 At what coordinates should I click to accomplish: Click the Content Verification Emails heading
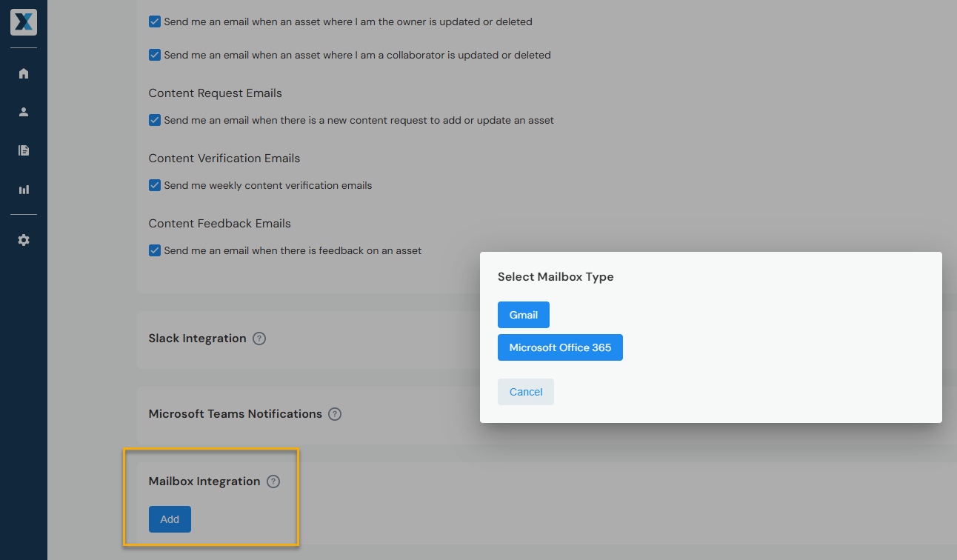coord(224,159)
